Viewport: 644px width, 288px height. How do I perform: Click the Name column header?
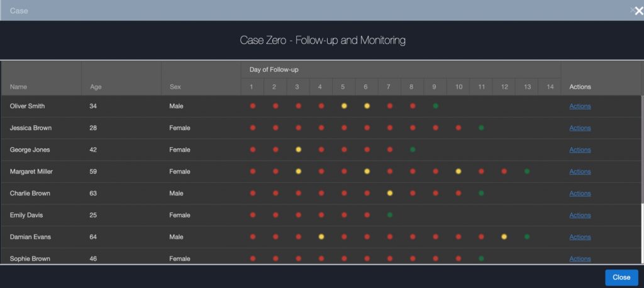[x=19, y=87]
